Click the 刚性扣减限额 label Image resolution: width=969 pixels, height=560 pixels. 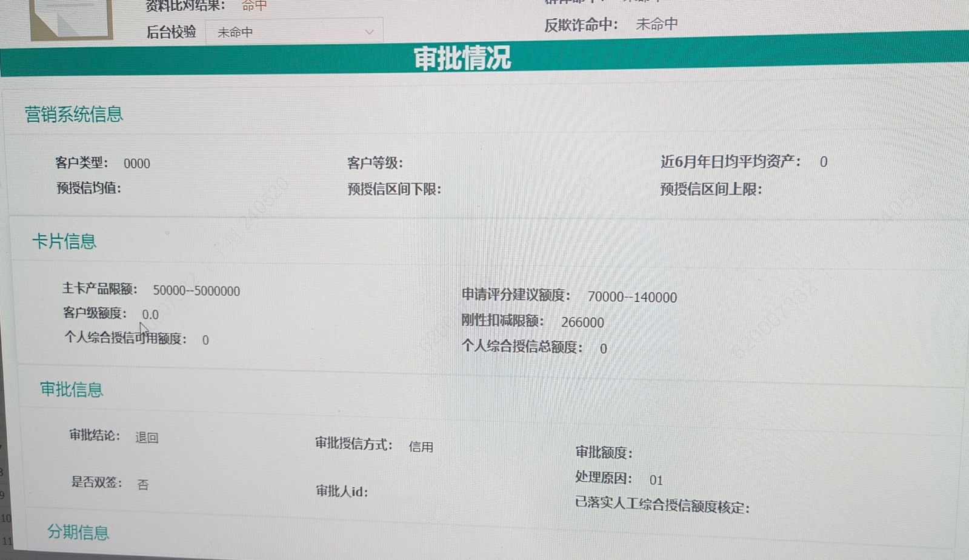click(x=502, y=321)
